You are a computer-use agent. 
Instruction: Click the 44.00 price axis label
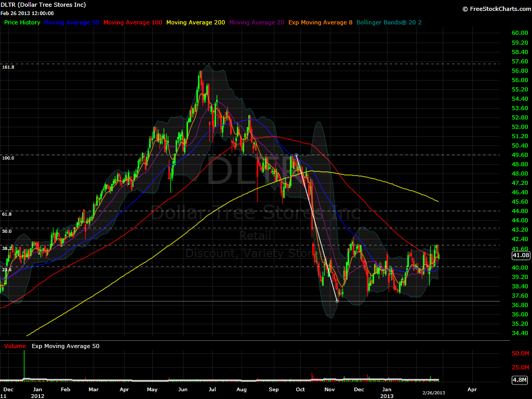tap(520, 220)
